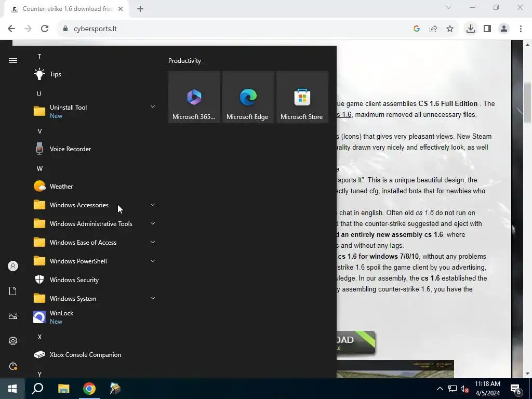
Task: Click the network tray icon
Action: (453, 389)
